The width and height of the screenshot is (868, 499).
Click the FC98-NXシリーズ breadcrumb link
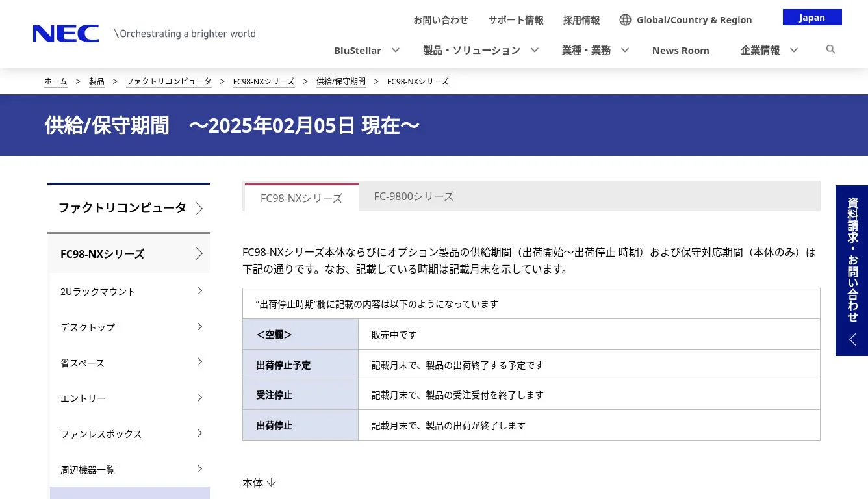(264, 81)
